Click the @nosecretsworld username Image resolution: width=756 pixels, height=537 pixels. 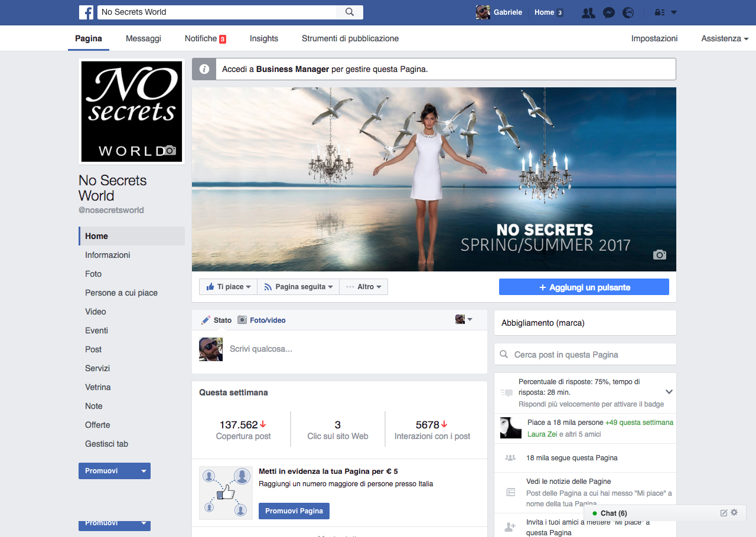pyautogui.click(x=111, y=210)
